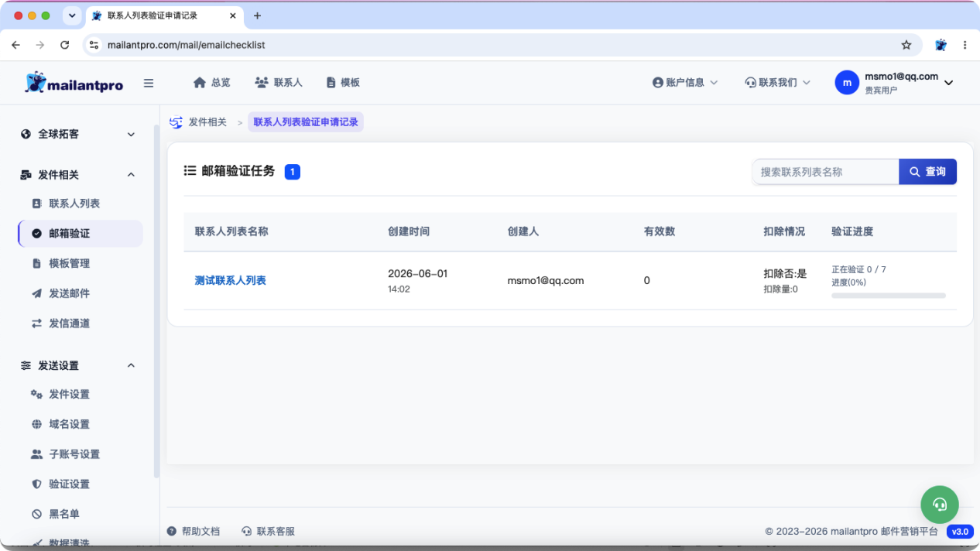Click the v3.0 version badge

[x=960, y=532]
